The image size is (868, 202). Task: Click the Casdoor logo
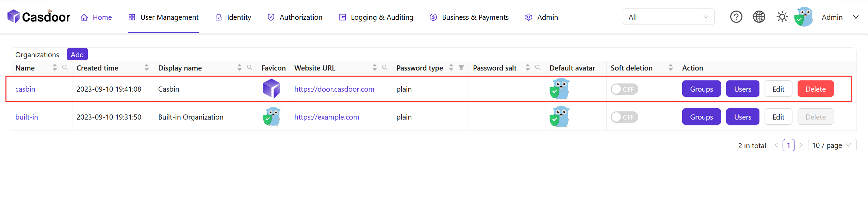39,17
